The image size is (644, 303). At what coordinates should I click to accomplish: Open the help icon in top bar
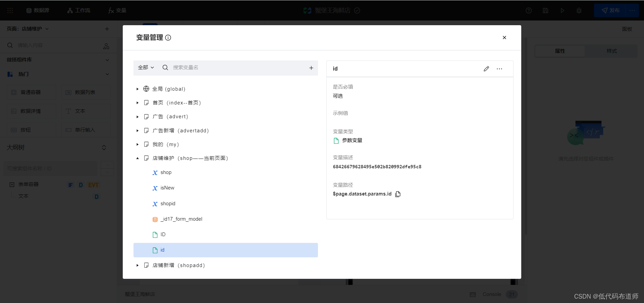[529, 10]
